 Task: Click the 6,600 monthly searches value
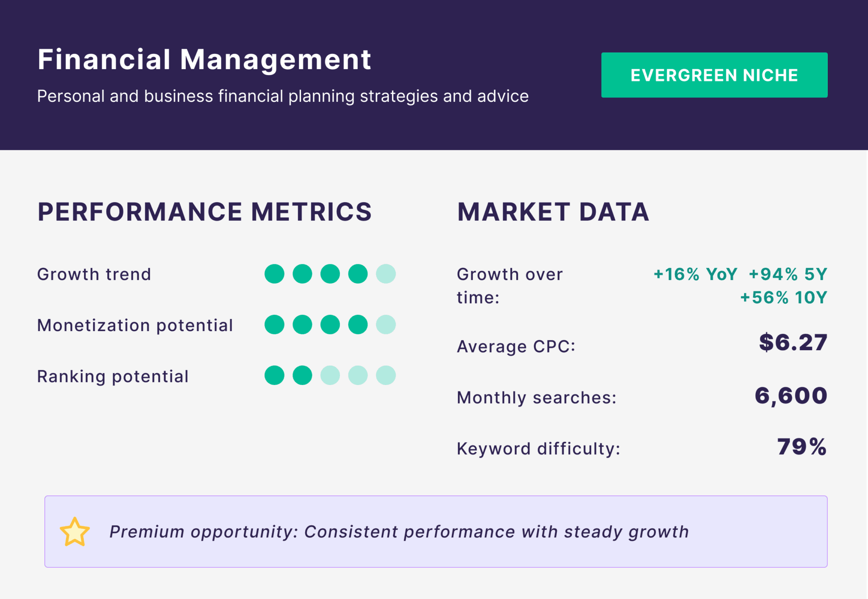pos(791,396)
